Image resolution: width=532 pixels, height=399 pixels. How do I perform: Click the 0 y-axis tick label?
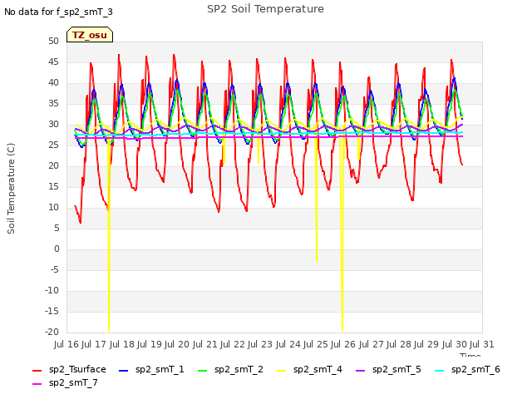[x=57, y=249]
